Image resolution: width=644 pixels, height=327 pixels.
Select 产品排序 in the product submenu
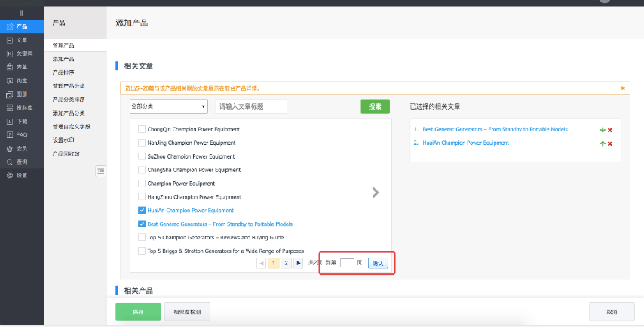point(63,72)
